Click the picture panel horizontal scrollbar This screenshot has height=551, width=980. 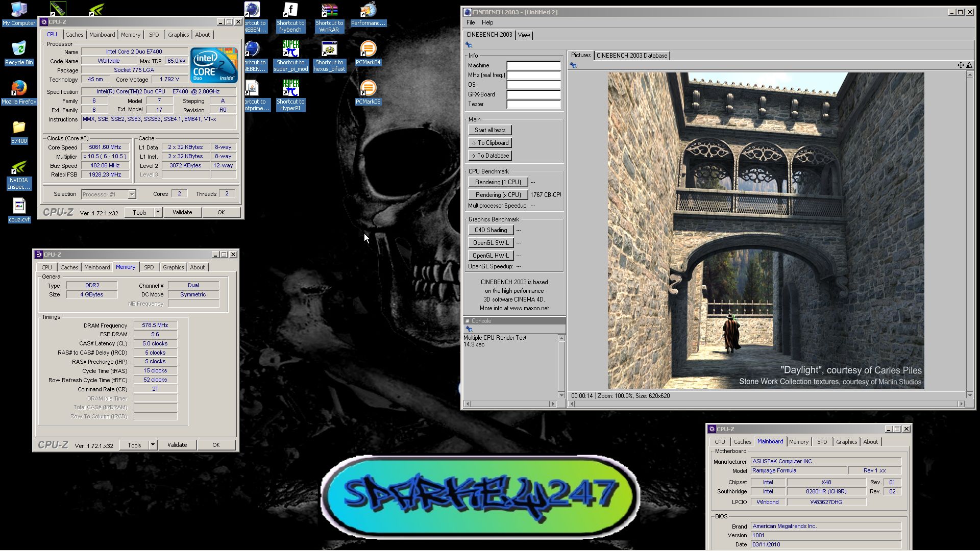[767, 404]
